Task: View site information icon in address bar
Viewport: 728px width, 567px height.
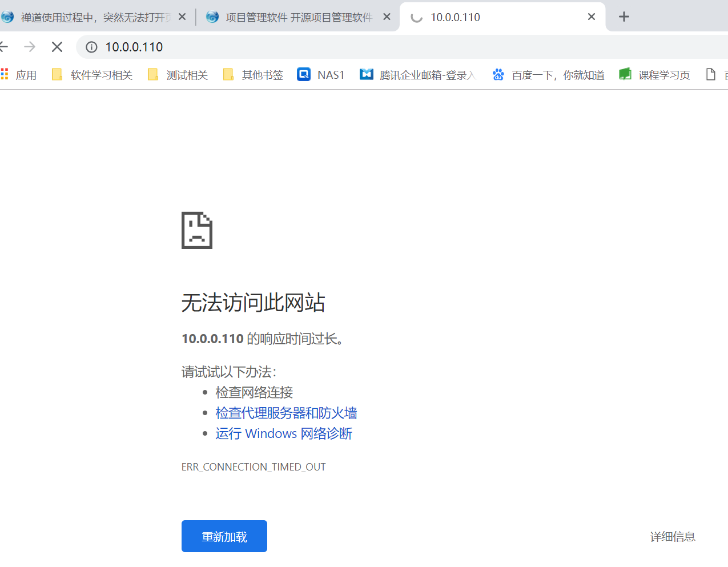Action: [91, 47]
